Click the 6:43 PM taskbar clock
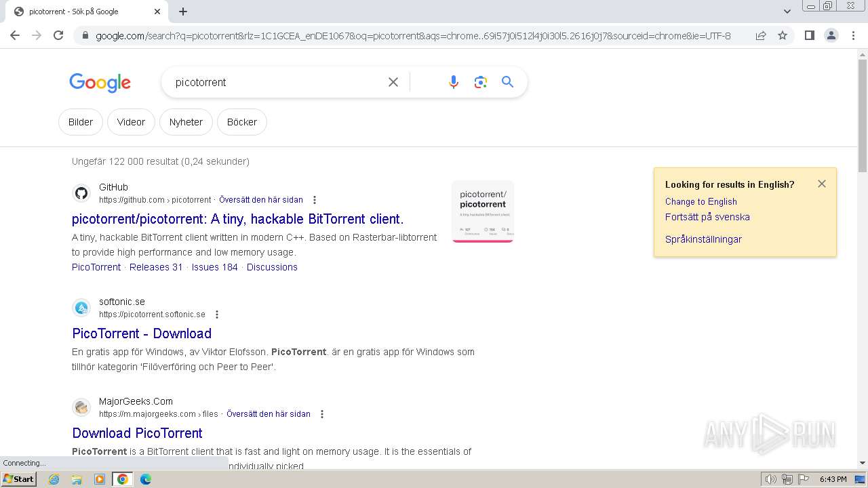The height and width of the screenshot is (488, 868). tap(833, 479)
